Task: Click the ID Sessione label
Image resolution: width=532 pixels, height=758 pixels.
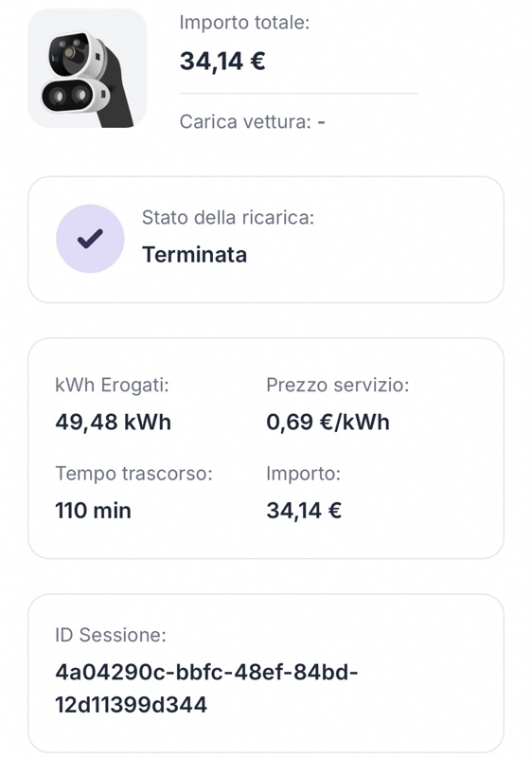Action: (x=111, y=635)
